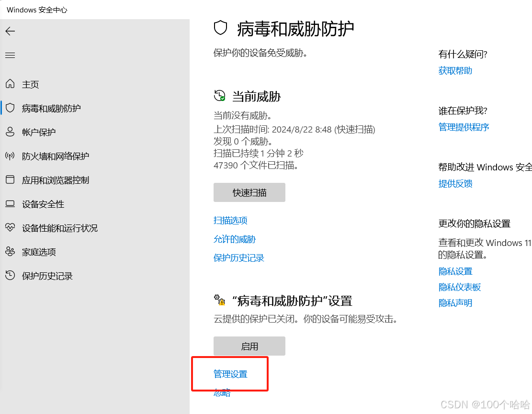Click the wireless icon for 防火墙和网络保护

[x=10, y=156]
